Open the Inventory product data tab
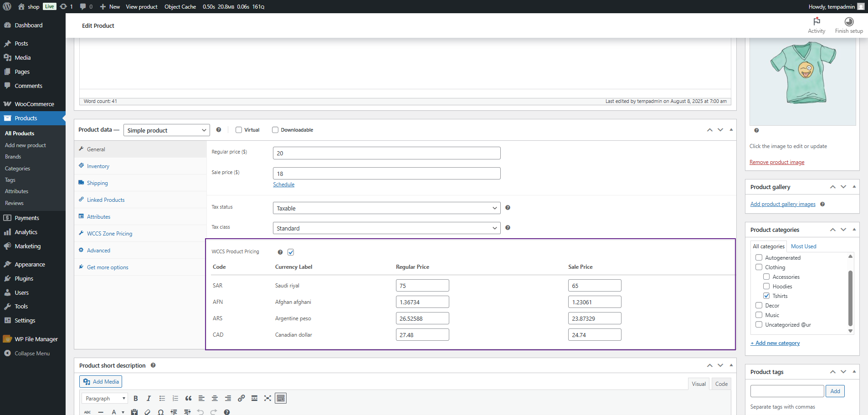The height and width of the screenshot is (415, 868). (x=98, y=166)
